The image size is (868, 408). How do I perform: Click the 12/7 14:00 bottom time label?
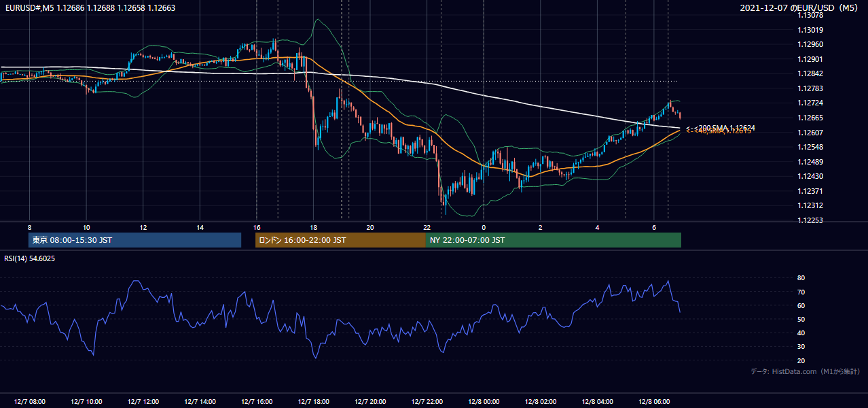click(x=200, y=401)
